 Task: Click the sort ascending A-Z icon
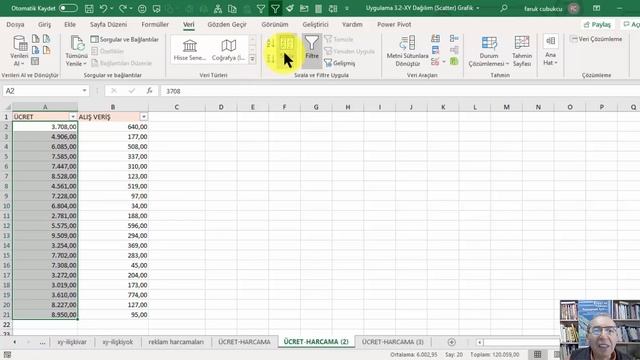pos(270,43)
